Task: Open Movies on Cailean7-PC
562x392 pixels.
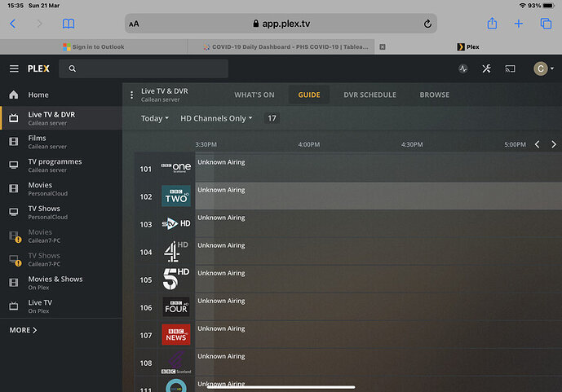Action: [61, 236]
